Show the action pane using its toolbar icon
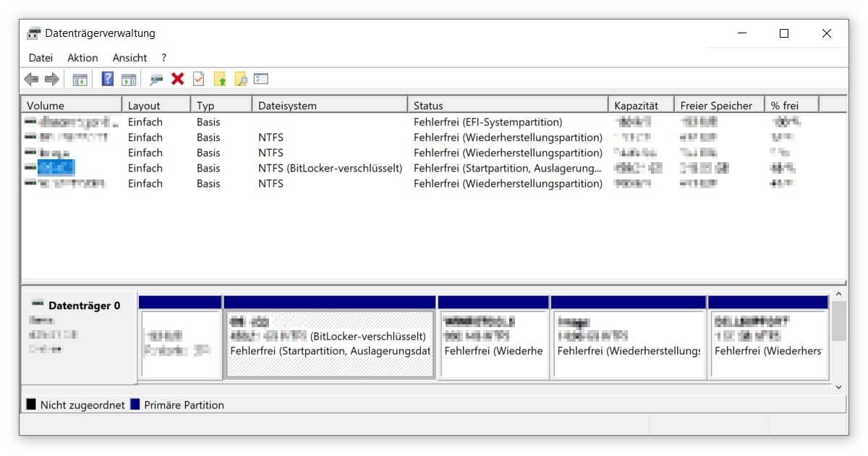The height and width of the screenshot is (456, 868). (x=129, y=79)
